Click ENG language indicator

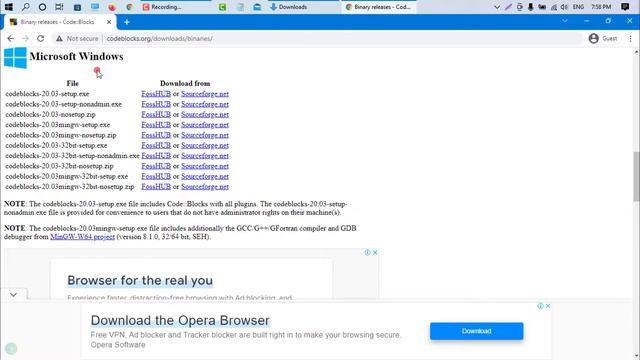pos(578,7)
